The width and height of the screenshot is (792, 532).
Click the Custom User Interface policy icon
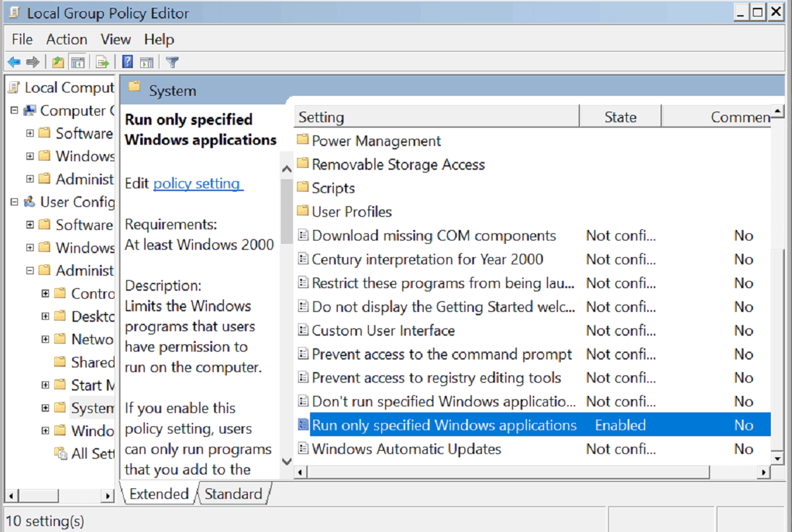pyautogui.click(x=303, y=330)
